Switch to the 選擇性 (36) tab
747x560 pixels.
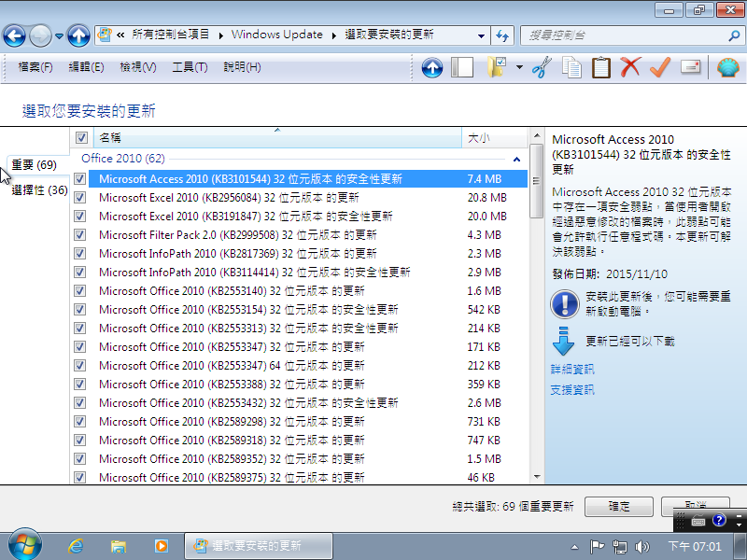[39, 190]
